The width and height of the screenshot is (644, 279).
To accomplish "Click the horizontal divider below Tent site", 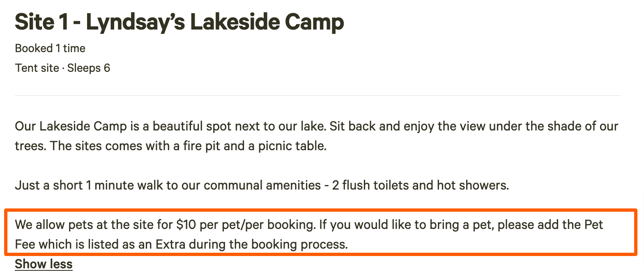I will tap(318, 95).
